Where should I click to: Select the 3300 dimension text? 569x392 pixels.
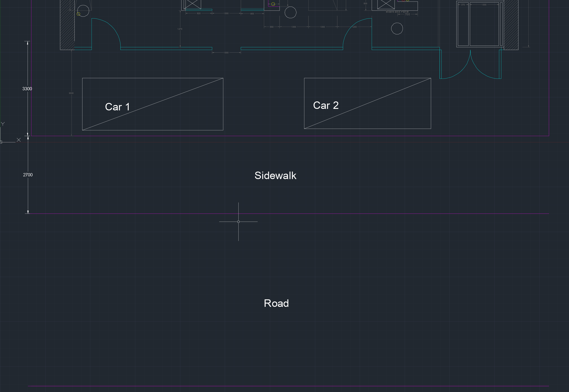click(x=27, y=89)
